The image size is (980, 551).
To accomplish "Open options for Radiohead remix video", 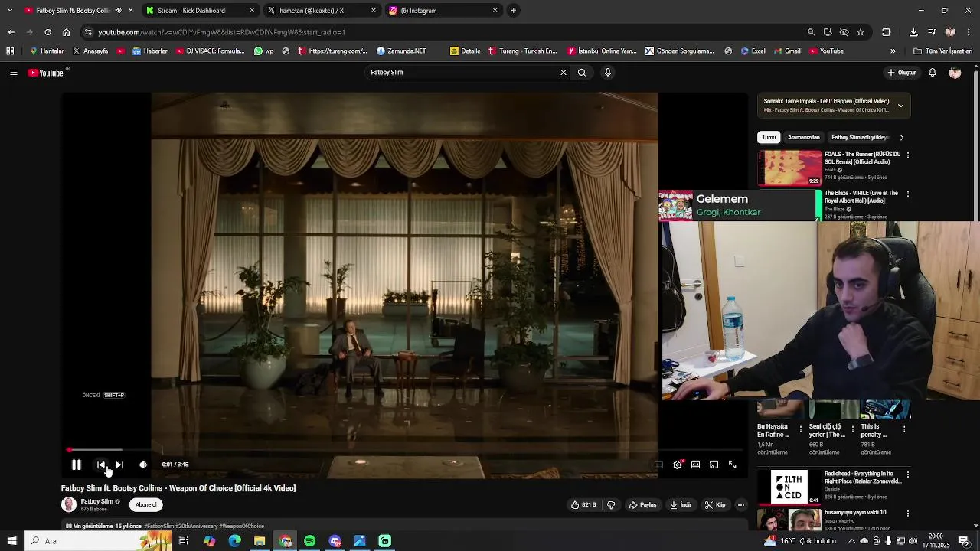I will click(x=908, y=474).
